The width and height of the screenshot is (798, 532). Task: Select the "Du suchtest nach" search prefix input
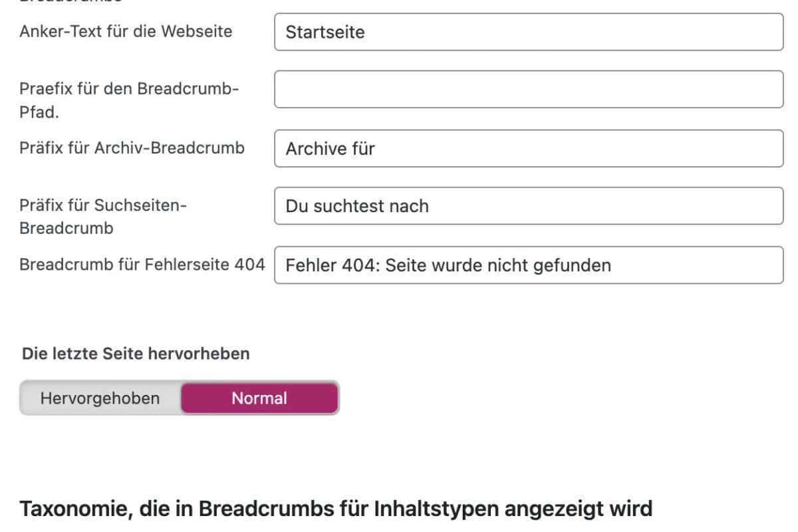coord(465,205)
